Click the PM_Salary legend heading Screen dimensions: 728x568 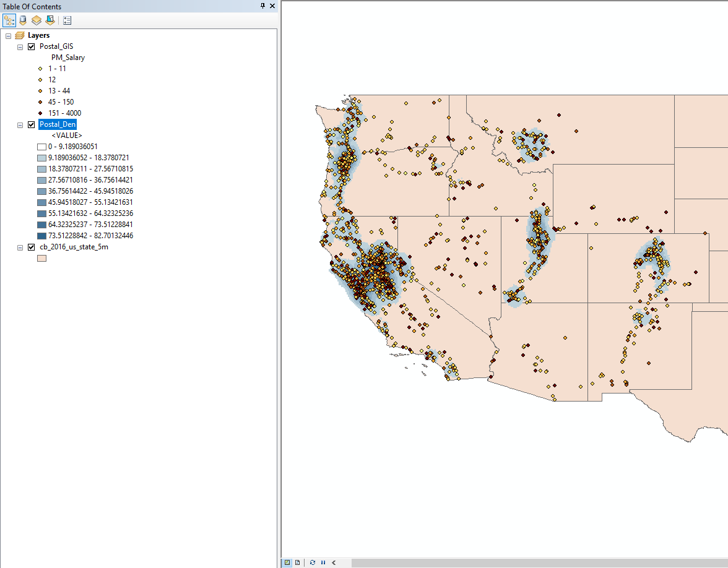point(67,58)
